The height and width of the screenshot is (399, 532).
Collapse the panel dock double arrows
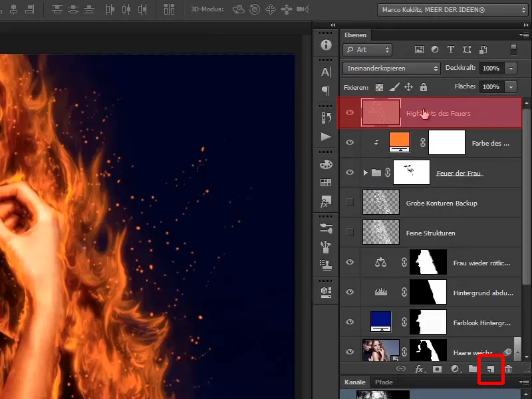pyautogui.click(x=526, y=25)
